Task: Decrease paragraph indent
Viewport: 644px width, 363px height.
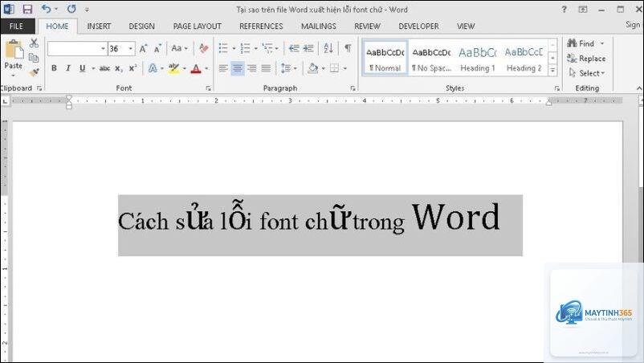Action: [x=294, y=48]
